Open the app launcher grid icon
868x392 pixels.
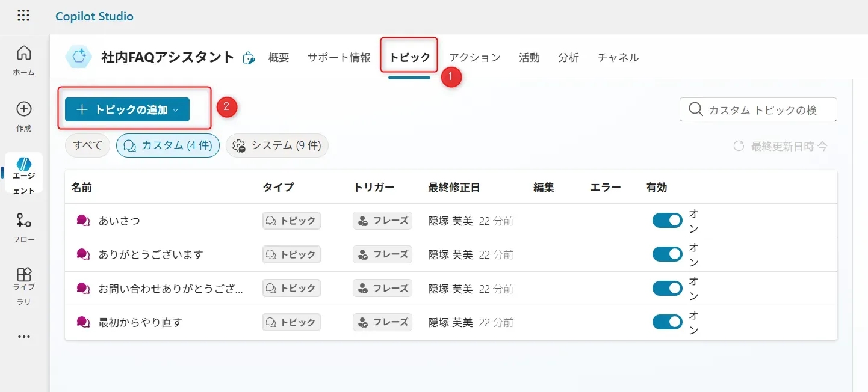click(23, 16)
